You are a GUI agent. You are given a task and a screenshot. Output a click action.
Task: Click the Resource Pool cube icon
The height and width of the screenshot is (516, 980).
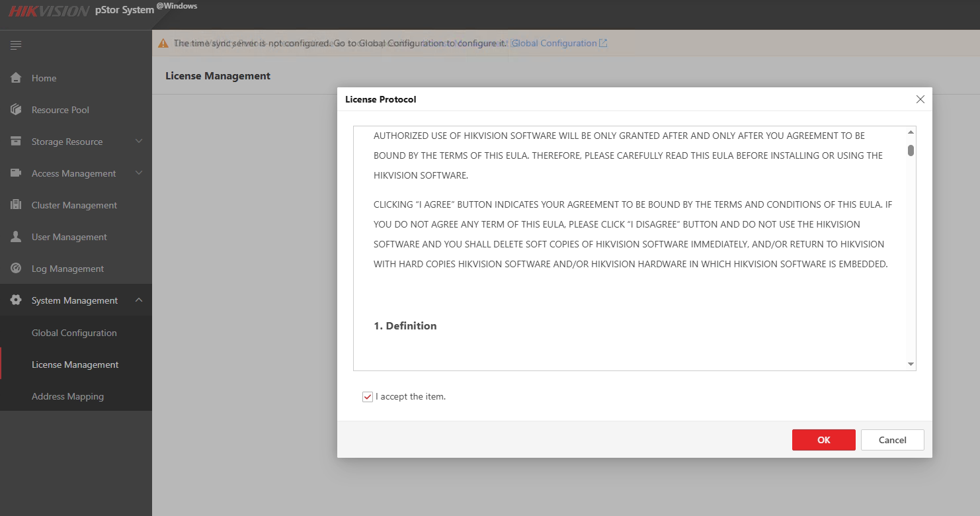[16, 110]
